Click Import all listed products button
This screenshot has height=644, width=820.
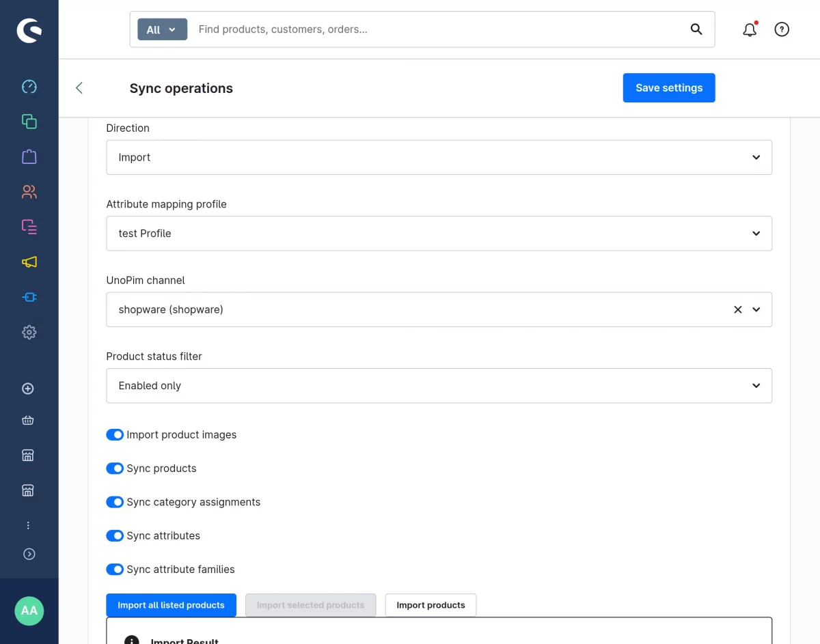pyautogui.click(x=171, y=605)
